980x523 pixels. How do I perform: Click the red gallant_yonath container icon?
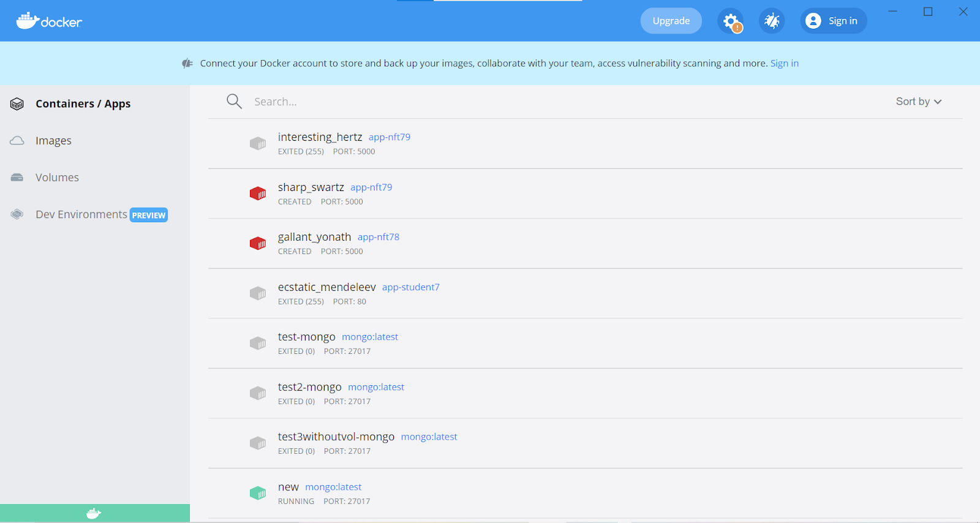(x=258, y=243)
